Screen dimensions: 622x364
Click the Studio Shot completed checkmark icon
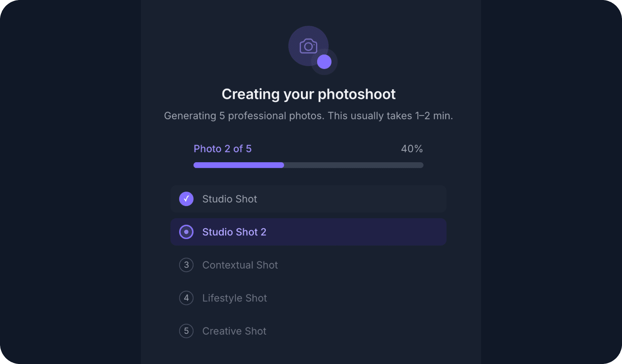pyautogui.click(x=186, y=199)
